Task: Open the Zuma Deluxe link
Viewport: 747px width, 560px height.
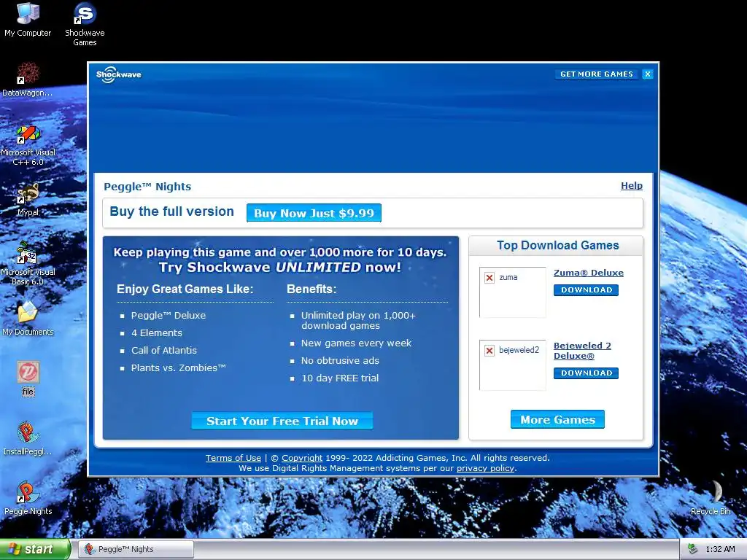Action: pos(589,273)
